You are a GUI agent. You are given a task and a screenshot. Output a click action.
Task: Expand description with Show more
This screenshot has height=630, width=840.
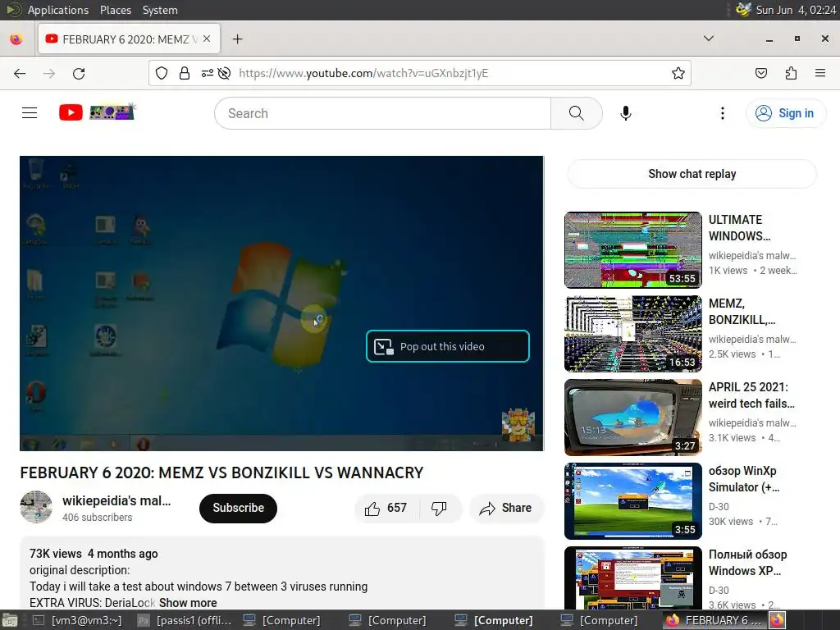(x=188, y=603)
